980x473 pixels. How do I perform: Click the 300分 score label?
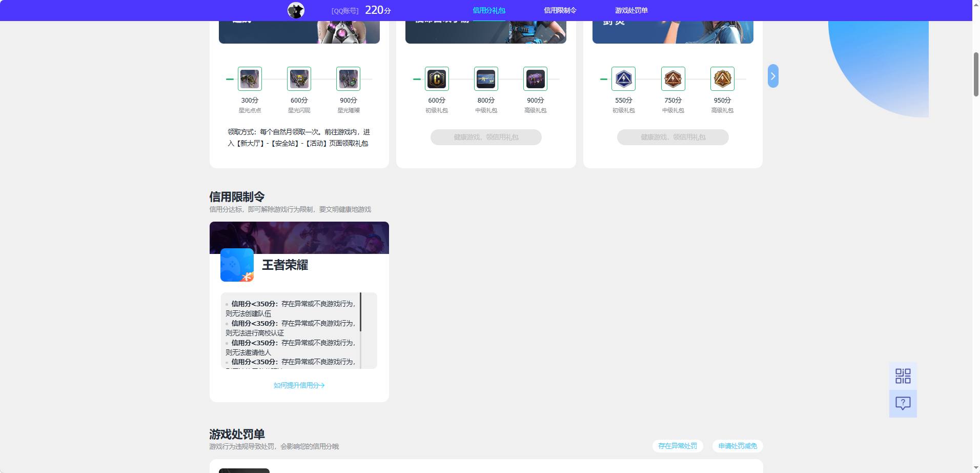pyautogui.click(x=250, y=101)
